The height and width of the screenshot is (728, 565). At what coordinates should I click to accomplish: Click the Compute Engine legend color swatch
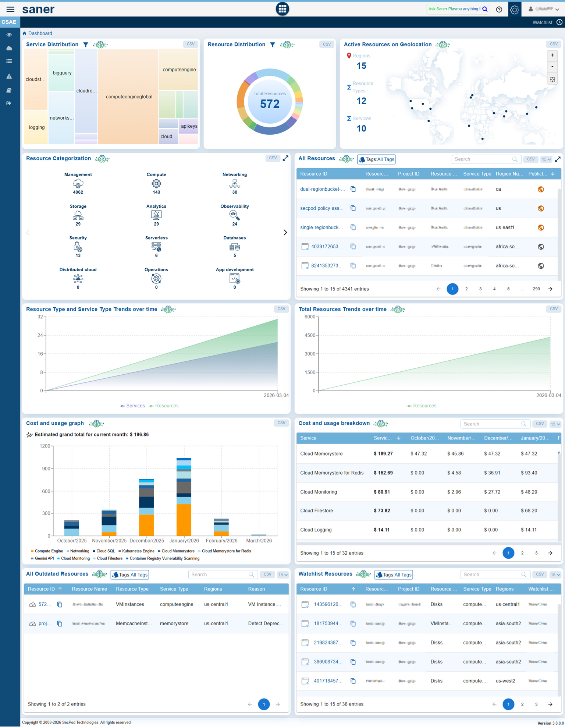[32, 551]
